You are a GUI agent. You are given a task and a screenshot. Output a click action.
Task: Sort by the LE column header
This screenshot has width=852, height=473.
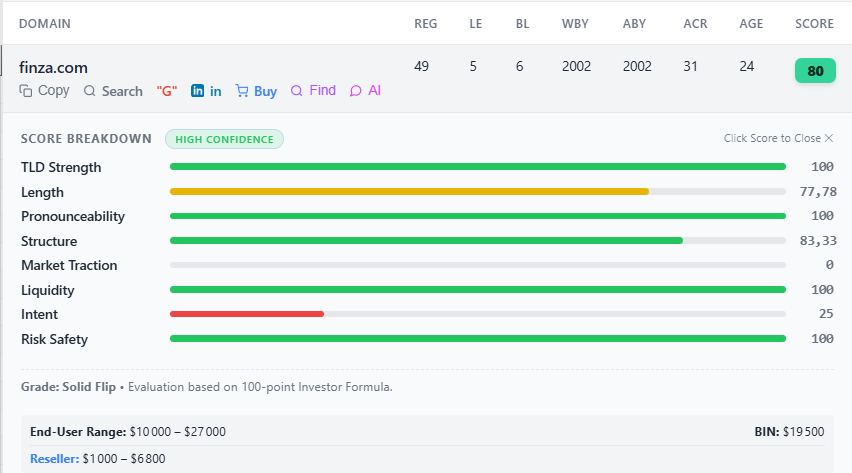pyautogui.click(x=476, y=24)
